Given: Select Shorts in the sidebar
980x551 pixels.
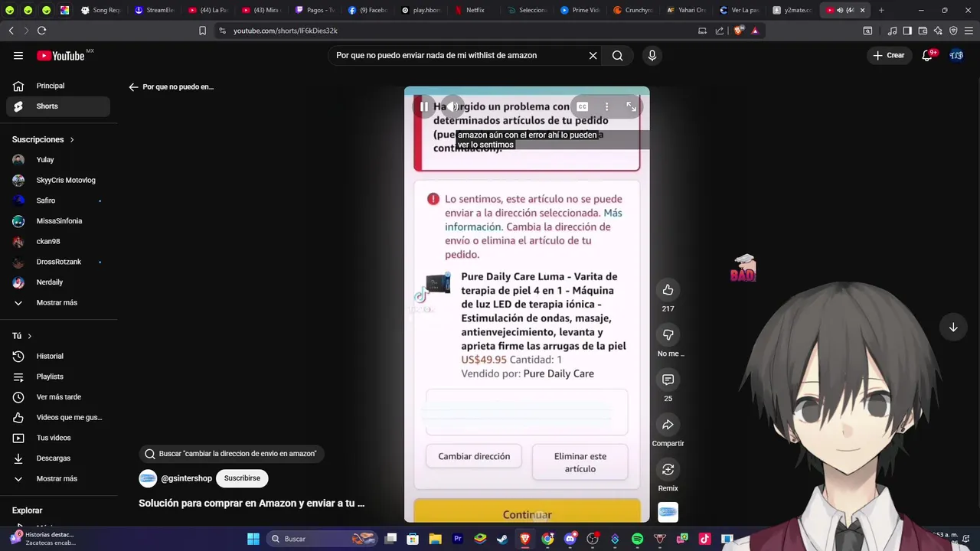Looking at the screenshot, I should 58,106.
